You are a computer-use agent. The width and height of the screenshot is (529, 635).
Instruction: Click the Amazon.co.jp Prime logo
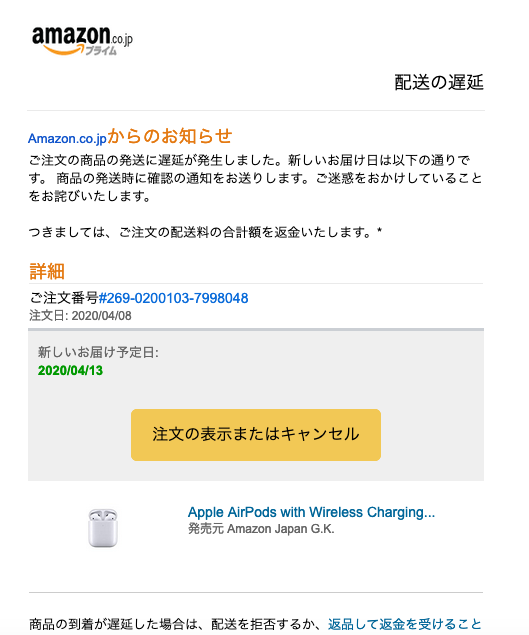coord(82,40)
